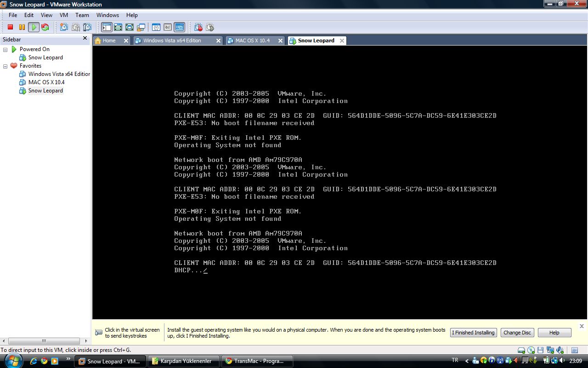Image resolution: width=588 pixels, height=368 pixels.
Task: Switch to TransMac taskbar button
Action: pos(256,361)
